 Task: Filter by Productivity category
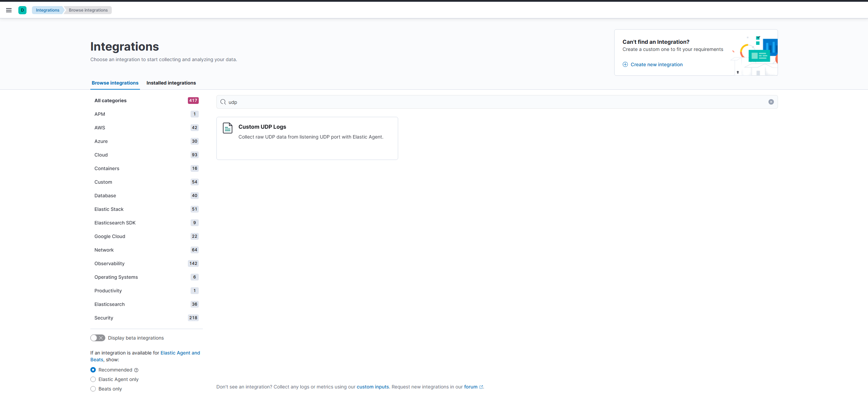coord(146,291)
